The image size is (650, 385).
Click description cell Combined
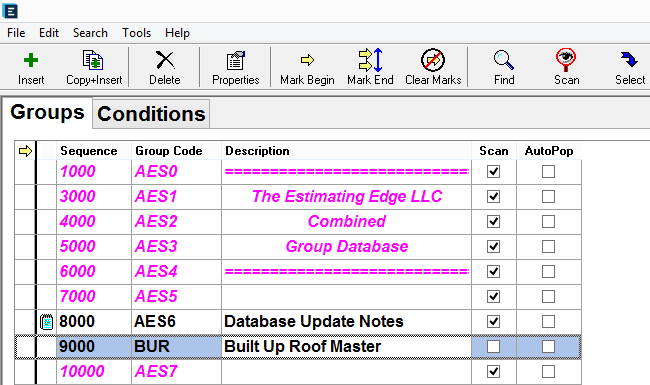tap(347, 222)
